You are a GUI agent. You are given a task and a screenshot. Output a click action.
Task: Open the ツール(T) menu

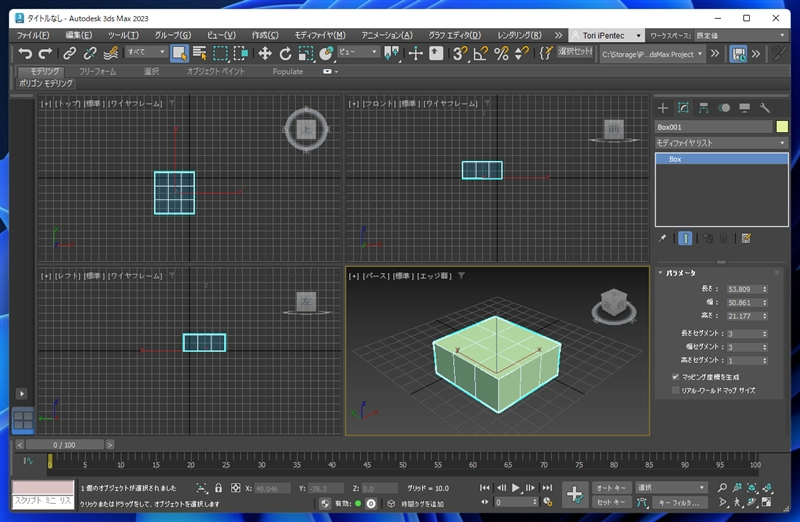pos(123,35)
